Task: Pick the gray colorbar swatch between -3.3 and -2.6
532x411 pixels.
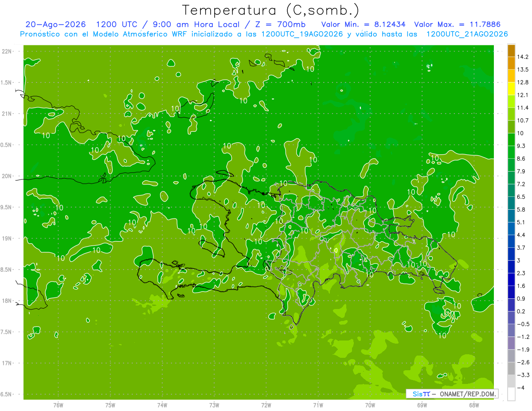Action: click(511, 368)
